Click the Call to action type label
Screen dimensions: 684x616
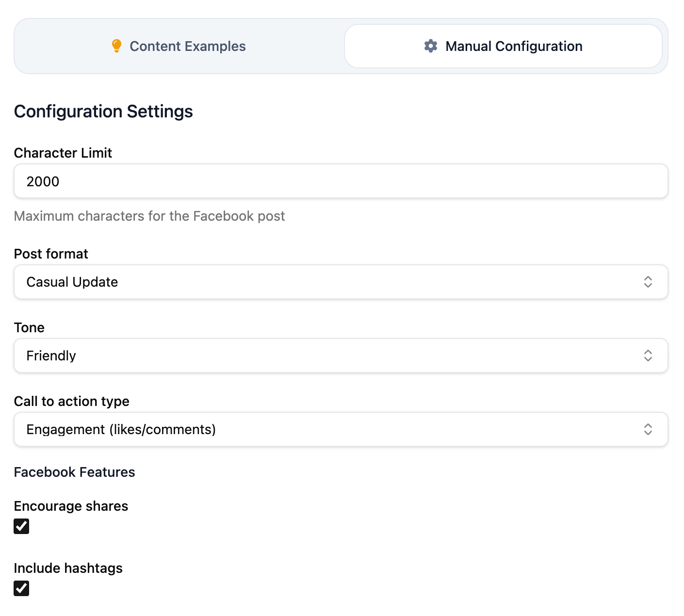click(x=71, y=401)
